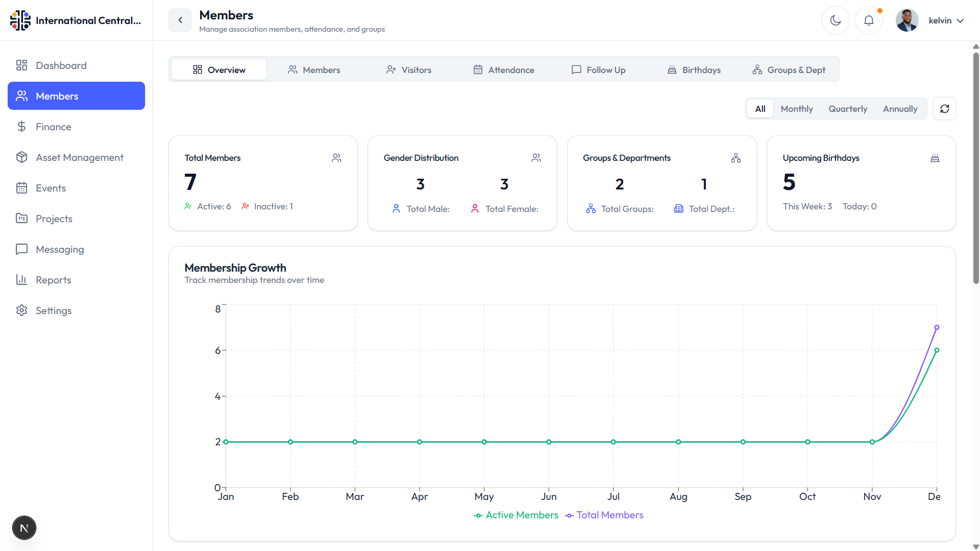The image size is (980, 551).
Task: Click the kelvin profile avatar
Action: tap(907, 20)
